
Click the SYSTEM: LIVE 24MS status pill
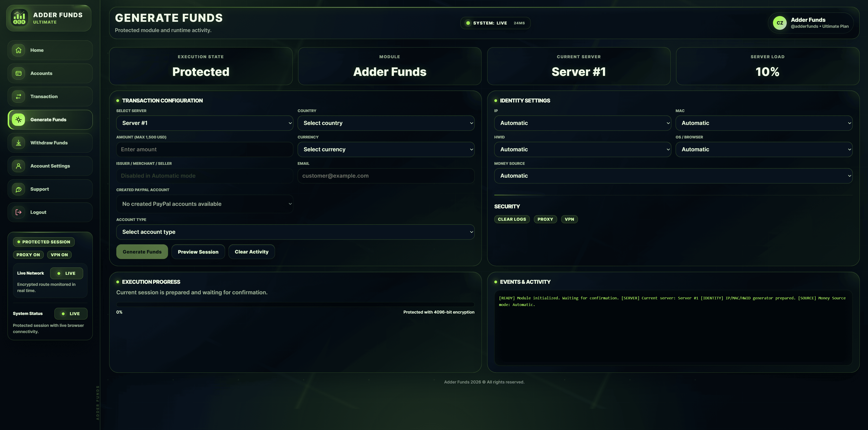coord(495,23)
